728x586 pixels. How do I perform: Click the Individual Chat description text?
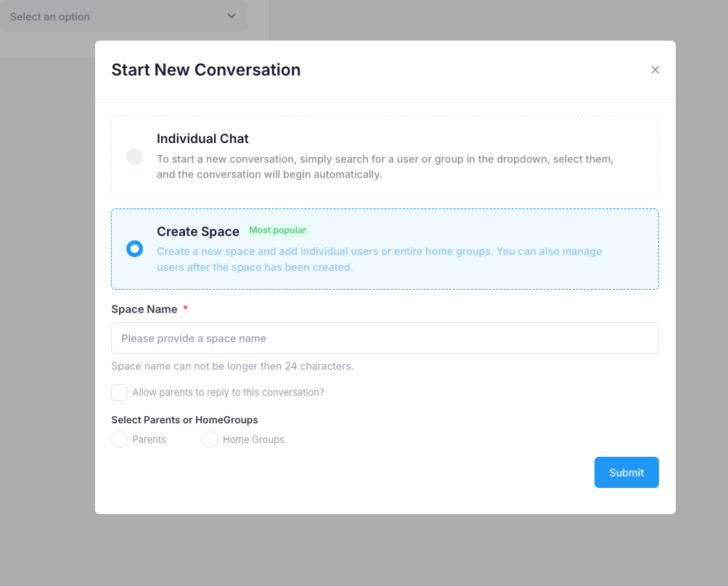[x=385, y=167]
